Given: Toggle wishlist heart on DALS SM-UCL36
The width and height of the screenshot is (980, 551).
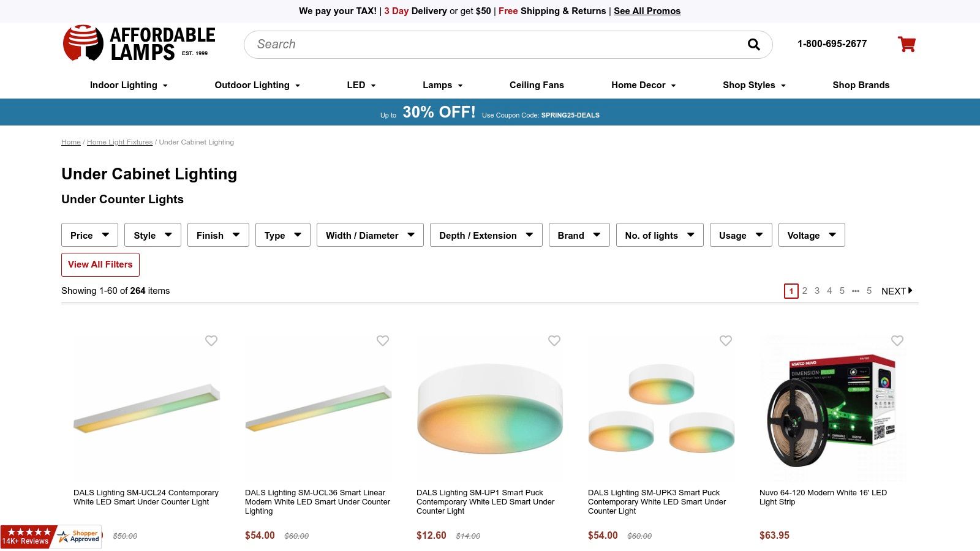Looking at the screenshot, I should [x=383, y=340].
